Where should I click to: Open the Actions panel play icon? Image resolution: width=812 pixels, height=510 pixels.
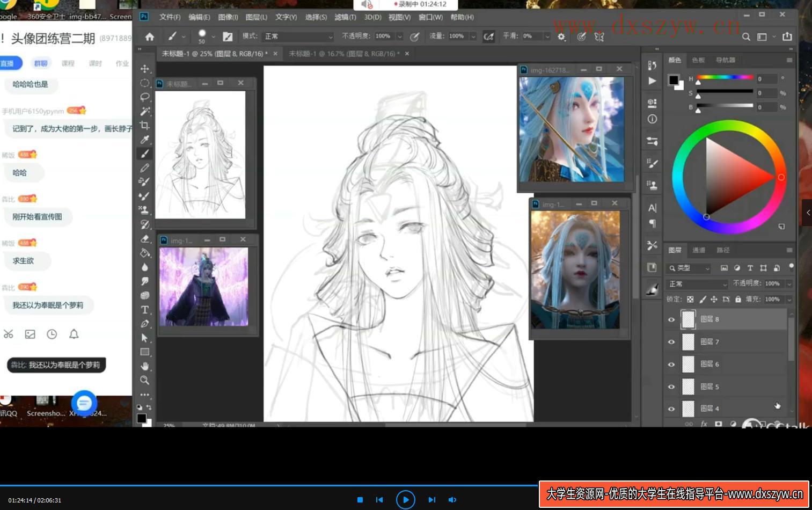coord(652,81)
